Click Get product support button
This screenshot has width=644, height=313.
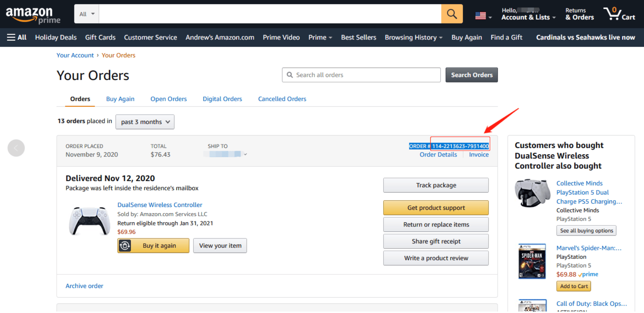point(436,208)
